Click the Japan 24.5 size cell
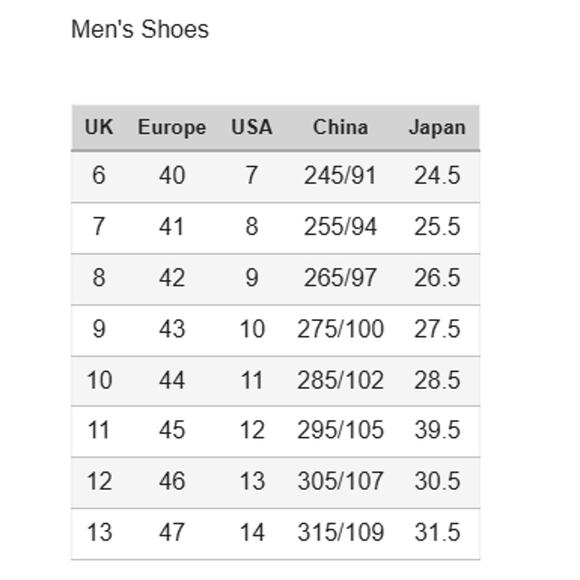 [437, 175]
